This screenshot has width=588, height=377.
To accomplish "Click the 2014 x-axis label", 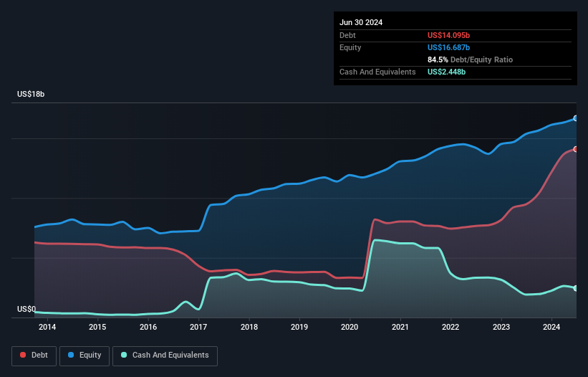I will [x=47, y=327].
